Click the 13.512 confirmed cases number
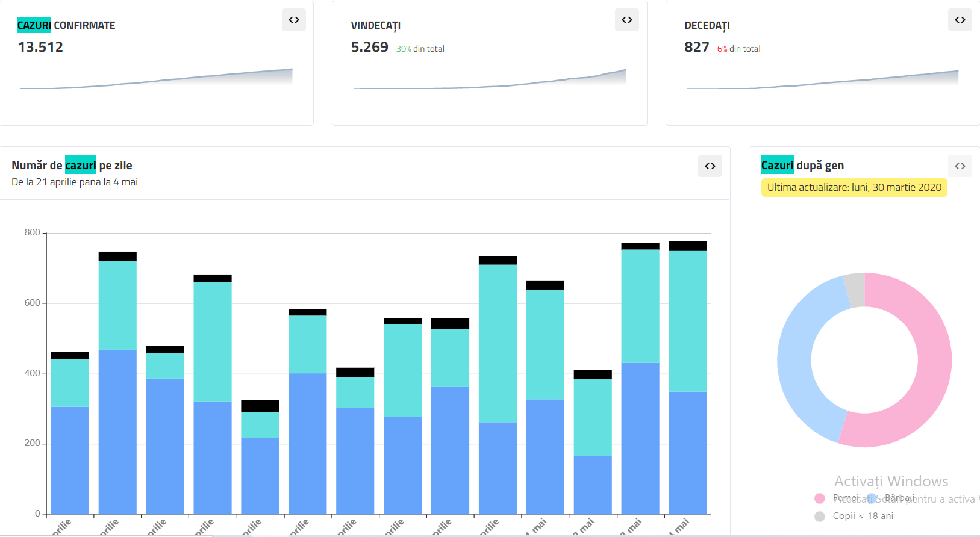This screenshot has height=537, width=980. [x=40, y=47]
